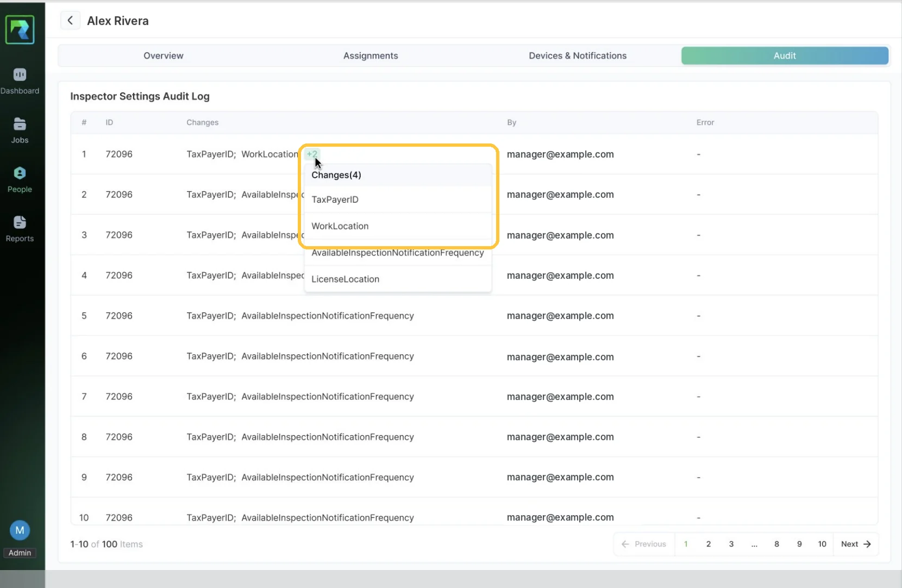Select WorkLocation in the Changes popup
Viewport: 902px width, 588px height.
(398, 226)
